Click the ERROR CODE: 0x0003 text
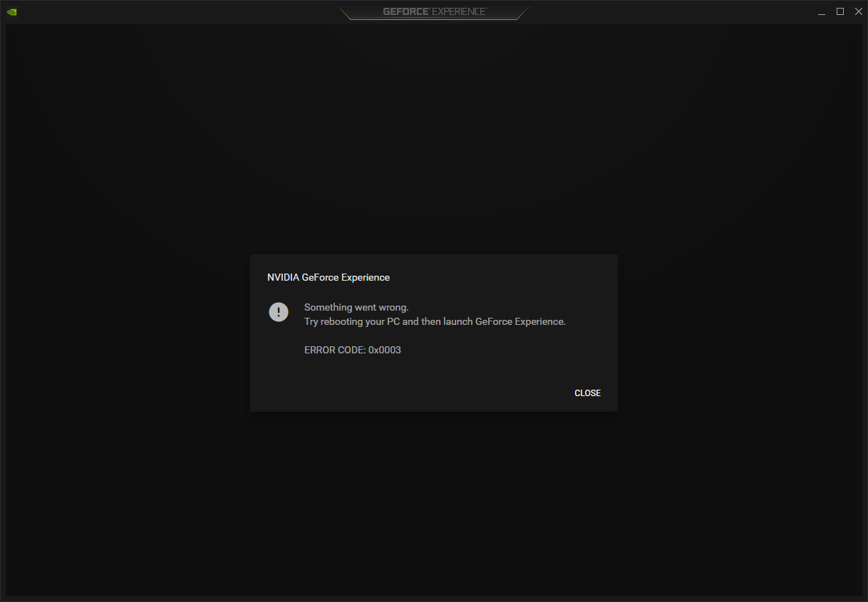The height and width of the screenshot is (602, 868). [352, 350]
